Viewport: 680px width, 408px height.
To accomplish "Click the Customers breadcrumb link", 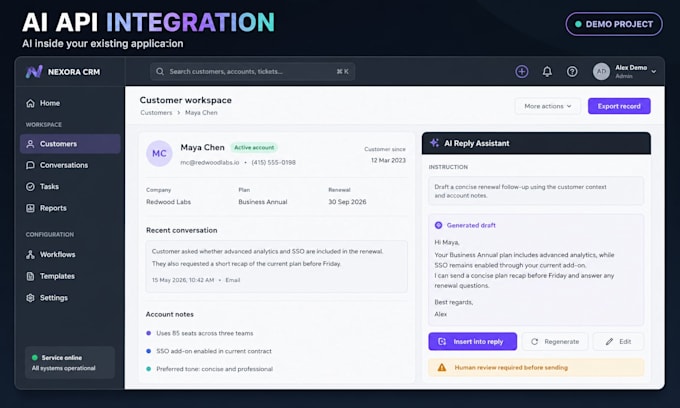I will point(156,113).
